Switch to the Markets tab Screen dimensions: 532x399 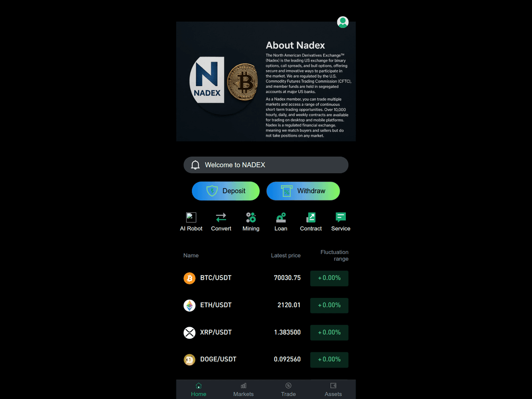coord(243,390)
